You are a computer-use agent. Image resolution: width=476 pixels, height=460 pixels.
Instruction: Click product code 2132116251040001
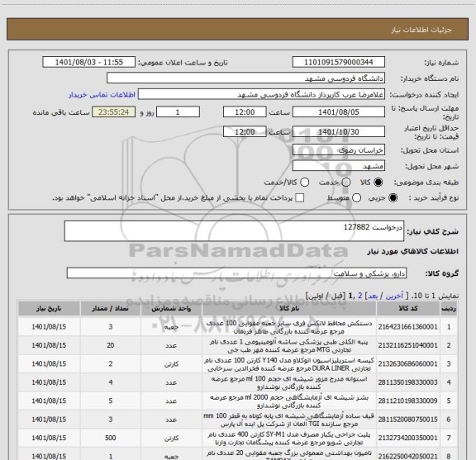[x=407, y=345]
